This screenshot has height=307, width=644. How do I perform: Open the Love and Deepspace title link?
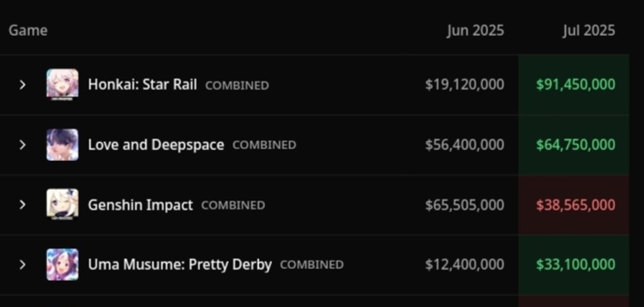[156, 145]
